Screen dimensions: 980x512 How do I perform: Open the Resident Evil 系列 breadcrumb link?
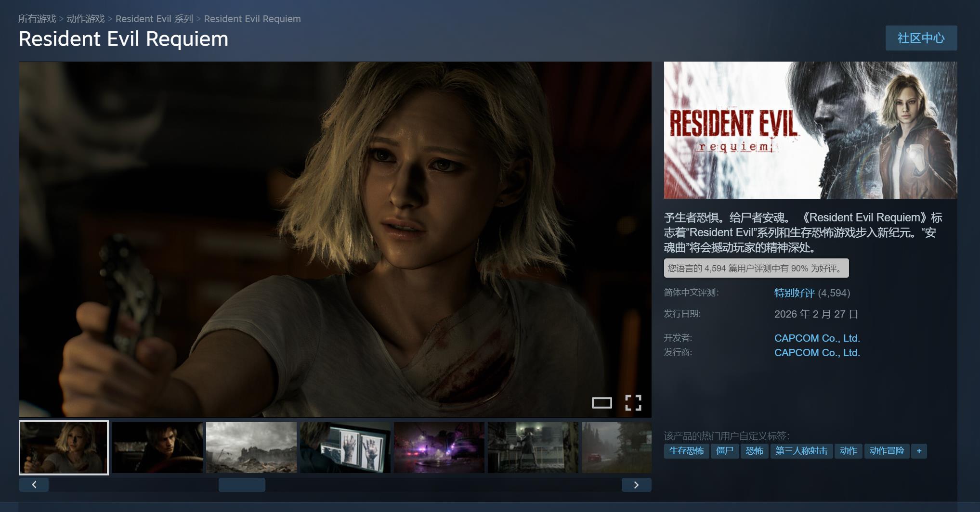(154, 19)
